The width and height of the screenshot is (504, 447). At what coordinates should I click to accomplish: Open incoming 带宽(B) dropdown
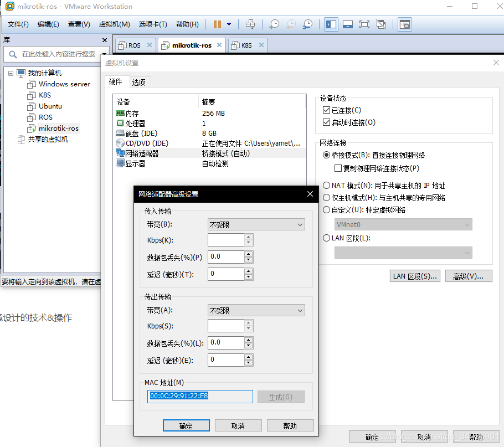pos(256,225)
